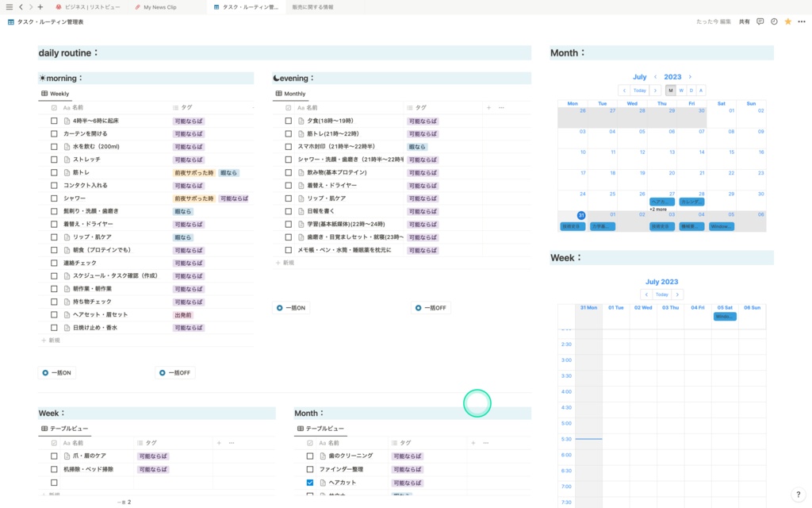The image size is (812, 508).
Task: Switch to 販売に関する情報 tab
Action: pos(312,7)
